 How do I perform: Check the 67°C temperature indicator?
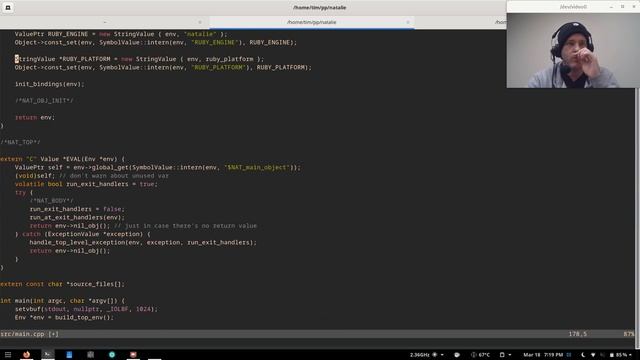tap(480, 355)
